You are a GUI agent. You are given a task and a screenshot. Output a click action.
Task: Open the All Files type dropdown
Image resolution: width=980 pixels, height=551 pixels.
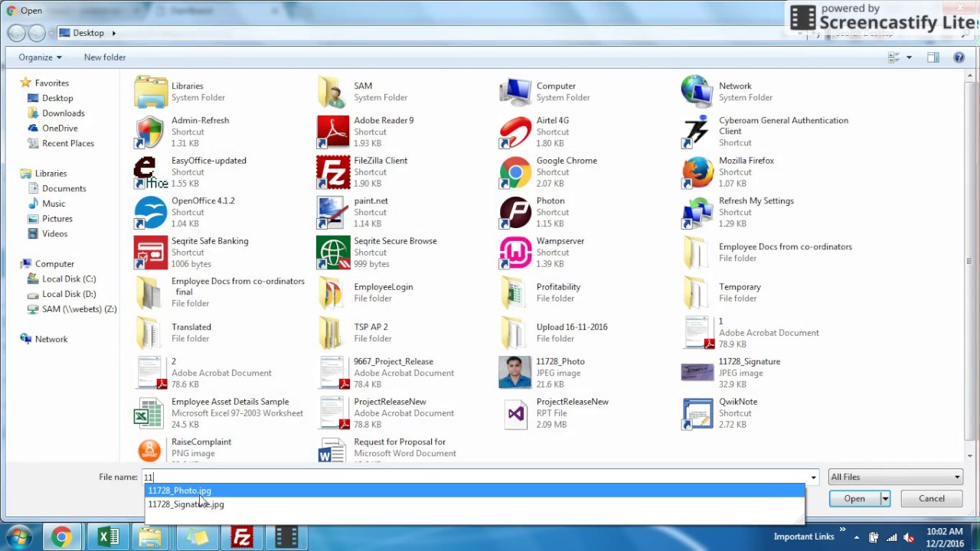pos(895,477)
